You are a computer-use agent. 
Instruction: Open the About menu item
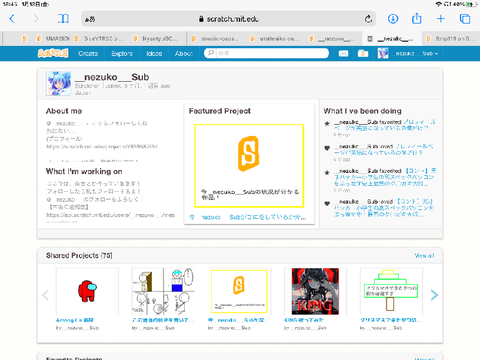(184, 53)
